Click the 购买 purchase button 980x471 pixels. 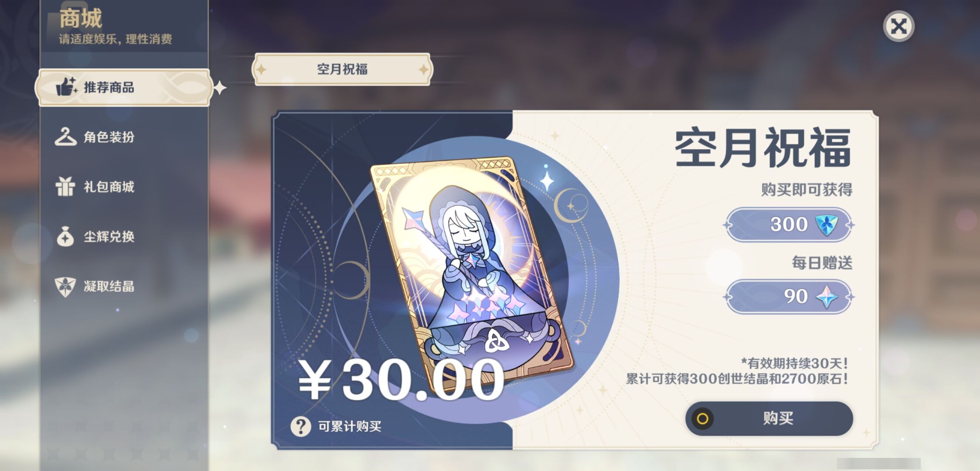click(x=769, y=419)
